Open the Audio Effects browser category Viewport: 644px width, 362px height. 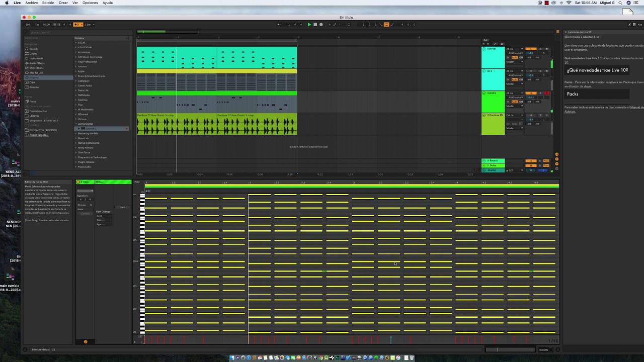(37, 63)
